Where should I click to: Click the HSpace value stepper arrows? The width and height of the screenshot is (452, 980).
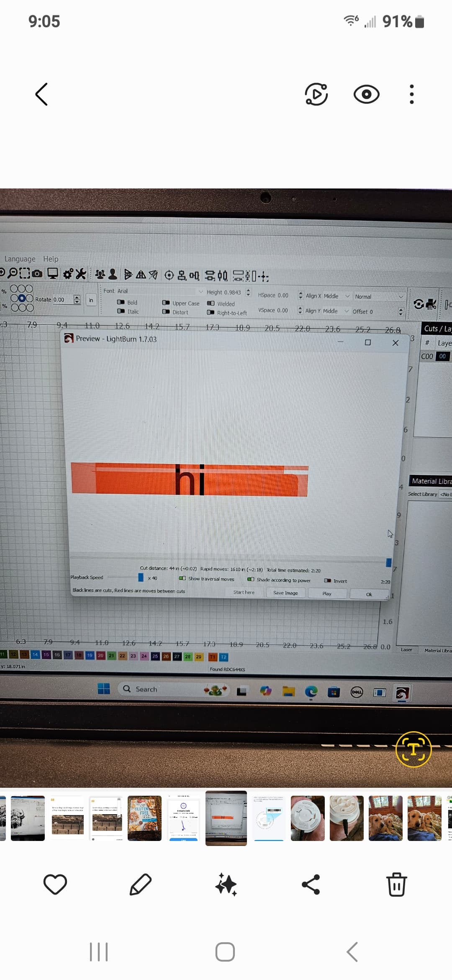coord(300,295)
